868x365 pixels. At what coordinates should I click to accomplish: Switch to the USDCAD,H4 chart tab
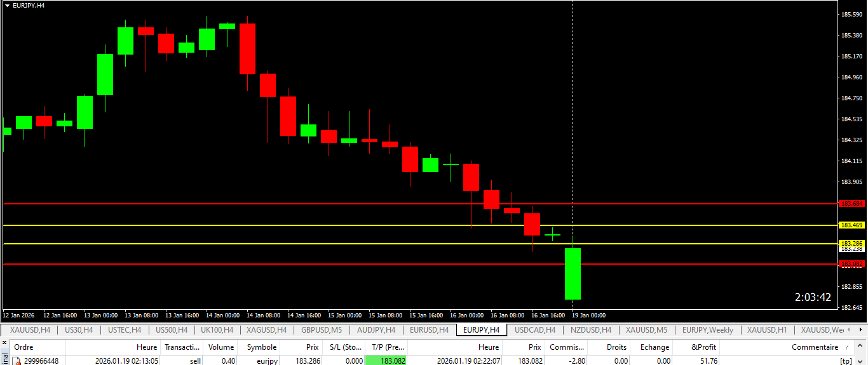pos(534,330)
